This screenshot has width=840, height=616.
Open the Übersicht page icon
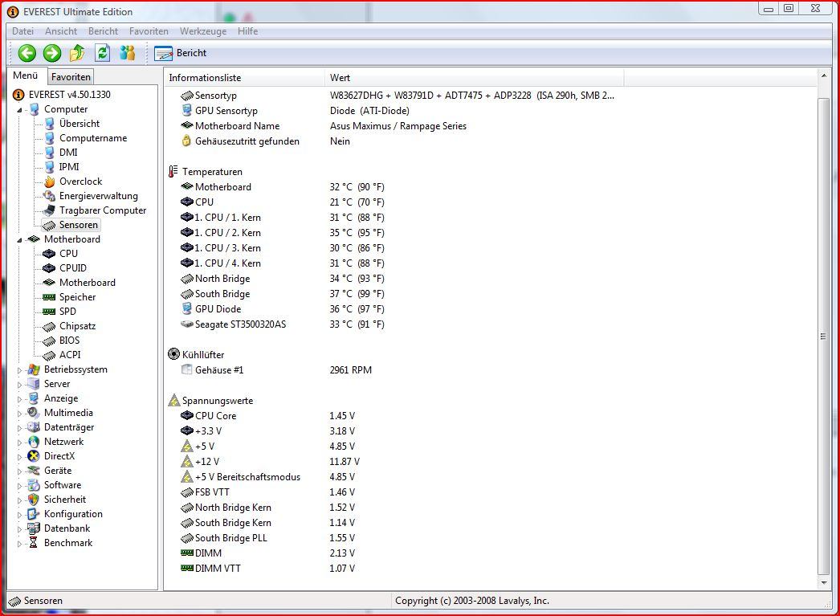[49, 124]
